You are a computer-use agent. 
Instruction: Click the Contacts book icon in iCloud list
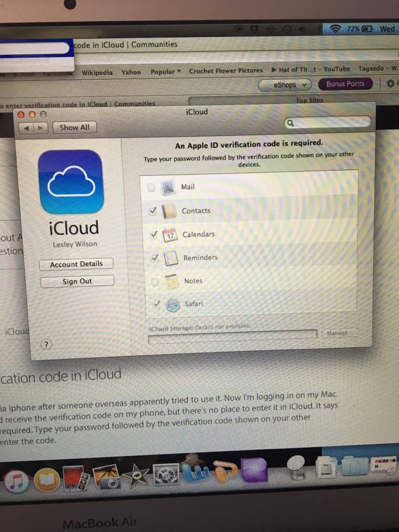[169, 211]
